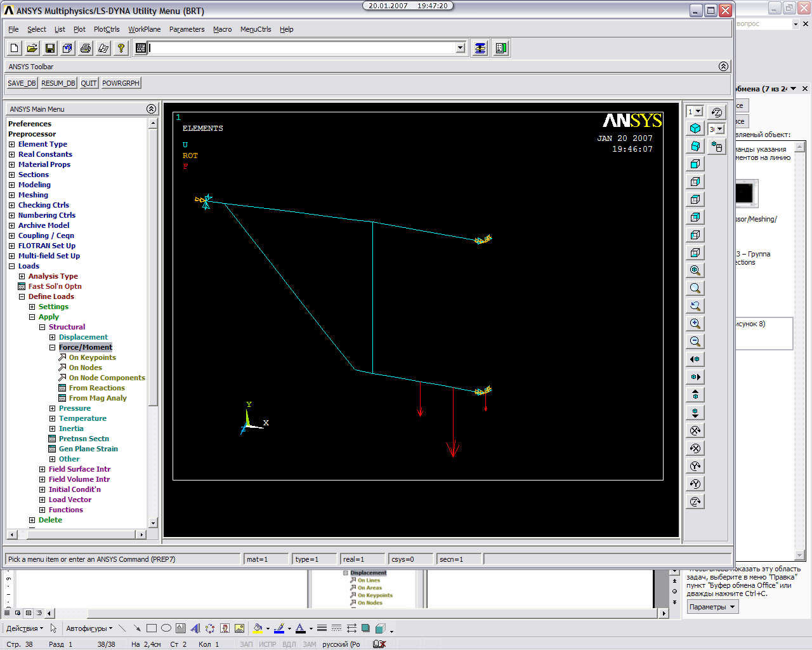Click the Word drawing Rectangle tool
Viewport: 812px width, 650px height.
coord(152,628)
